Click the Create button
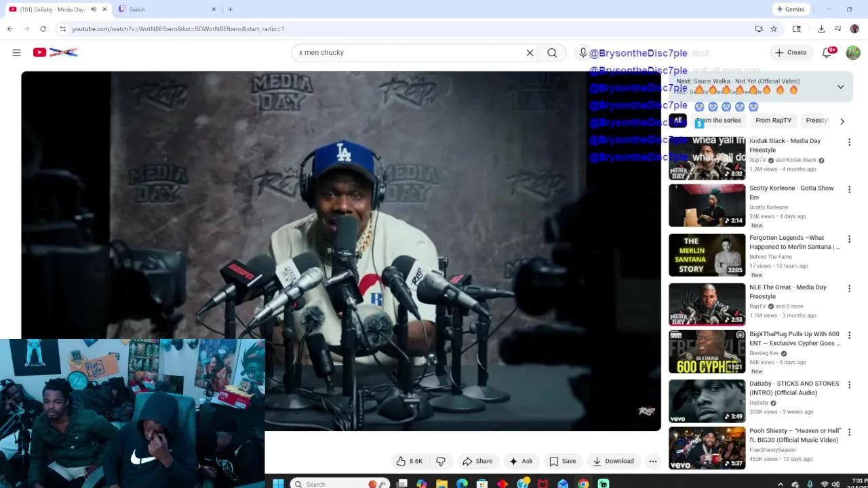This screenshot has width=868, height=488. coord(791,52)
